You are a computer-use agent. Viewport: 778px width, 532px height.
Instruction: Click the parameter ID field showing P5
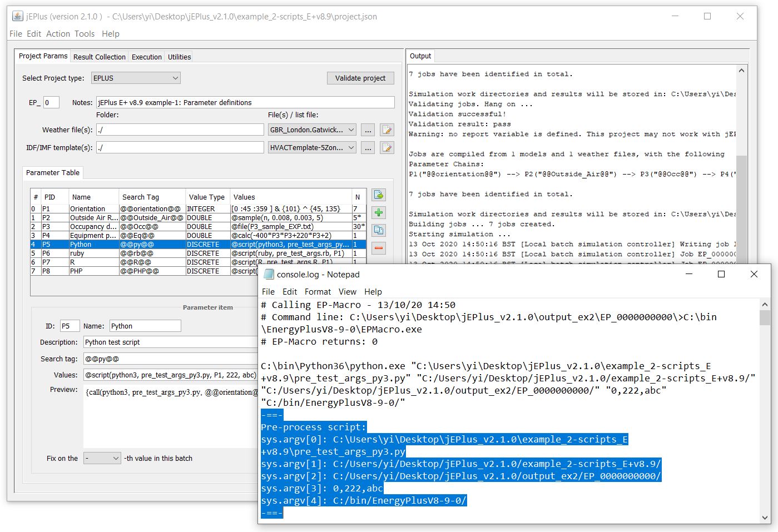[69, 326]
